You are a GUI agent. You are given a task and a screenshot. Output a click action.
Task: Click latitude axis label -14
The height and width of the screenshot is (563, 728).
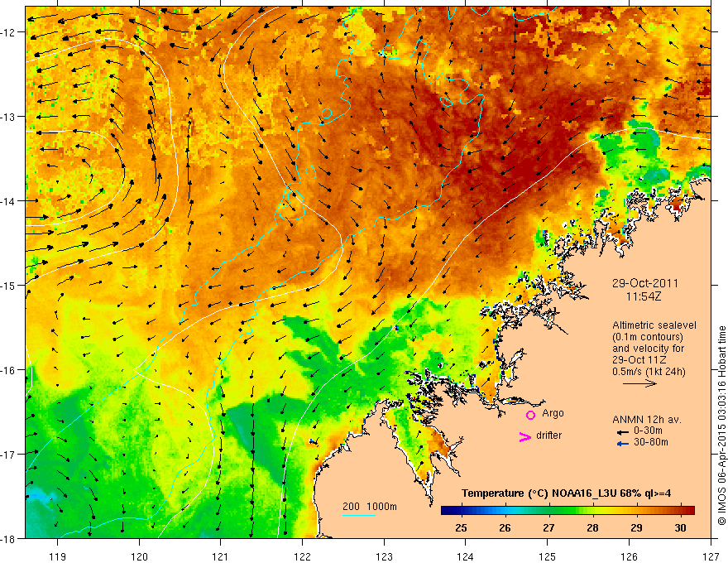[9, 201]
